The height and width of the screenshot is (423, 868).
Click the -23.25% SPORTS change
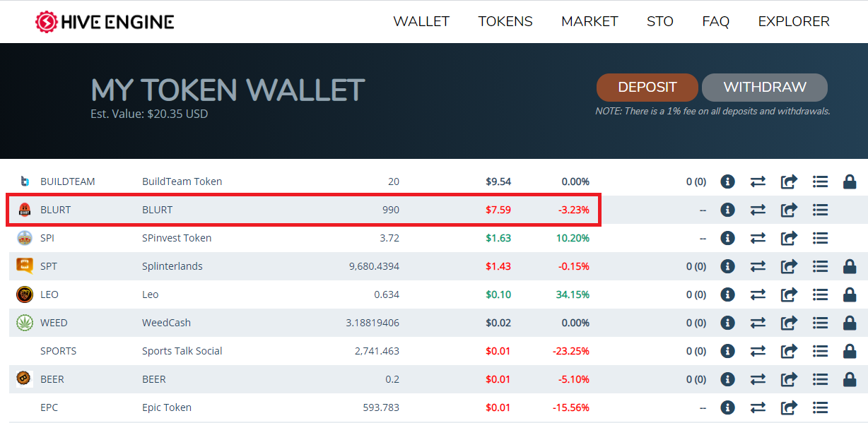pyautogui.click(x=570, y=351)
